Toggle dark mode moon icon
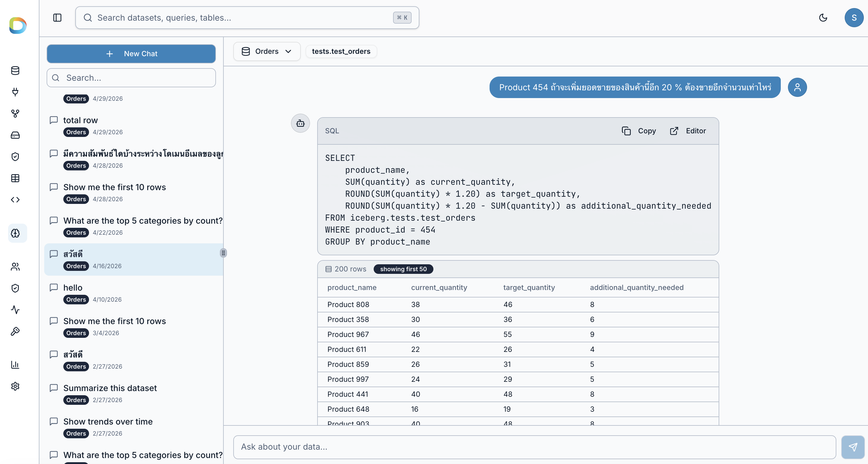Screen dimensions: 868x464 (823, 18)
